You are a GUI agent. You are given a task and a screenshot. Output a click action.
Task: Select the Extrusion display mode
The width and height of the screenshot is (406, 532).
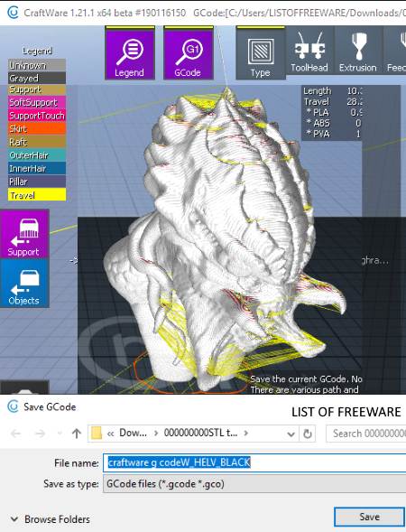pyautogui.click(x=358, y=51)
